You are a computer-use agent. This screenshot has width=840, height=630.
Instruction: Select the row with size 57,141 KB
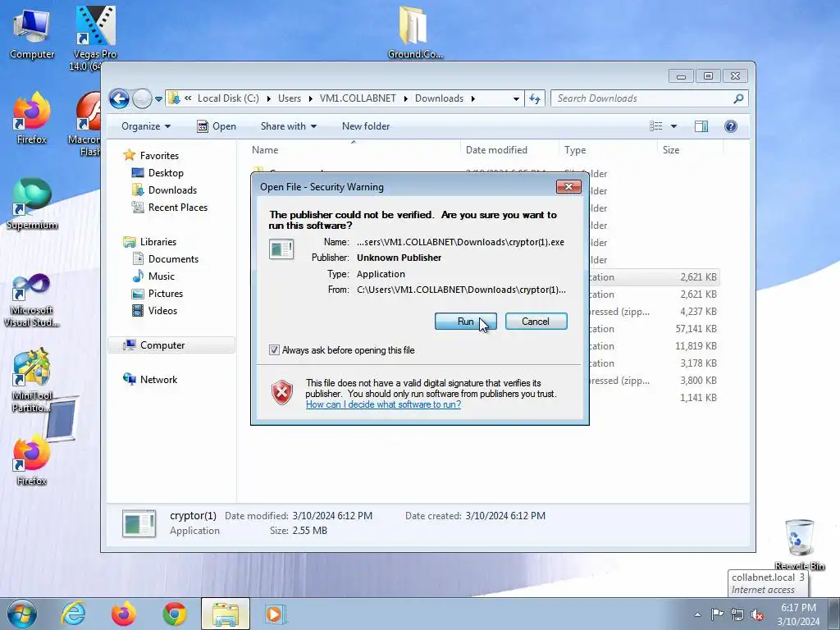pos(654,328)
